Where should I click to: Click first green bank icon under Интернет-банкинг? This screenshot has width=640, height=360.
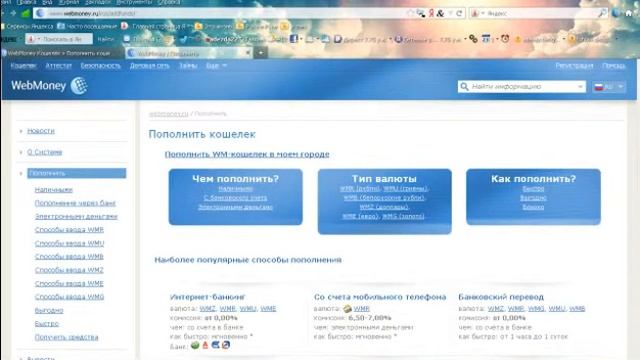pos(195,345)
